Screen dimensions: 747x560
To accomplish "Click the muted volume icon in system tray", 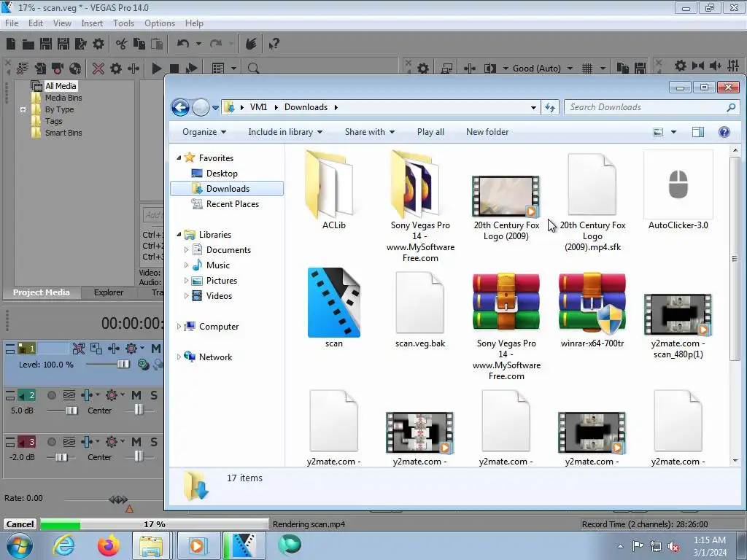I will click(x=673, y=547).
